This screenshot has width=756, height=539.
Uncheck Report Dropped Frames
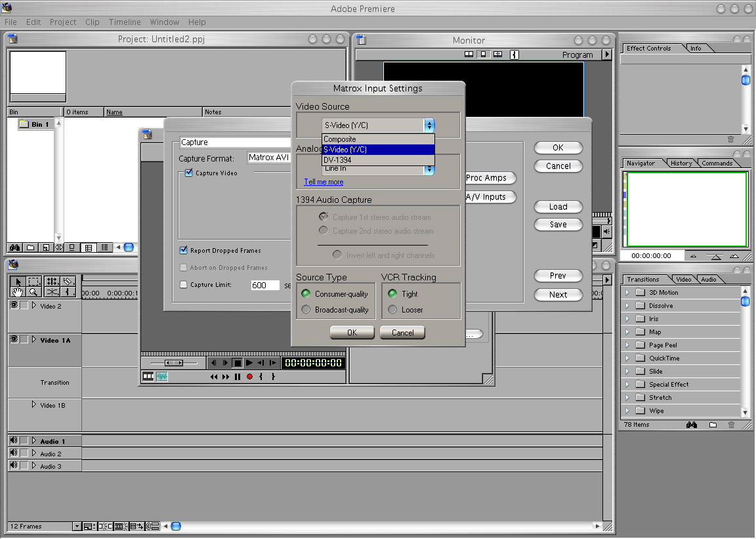pyautogui.click(x=183, y=250)
